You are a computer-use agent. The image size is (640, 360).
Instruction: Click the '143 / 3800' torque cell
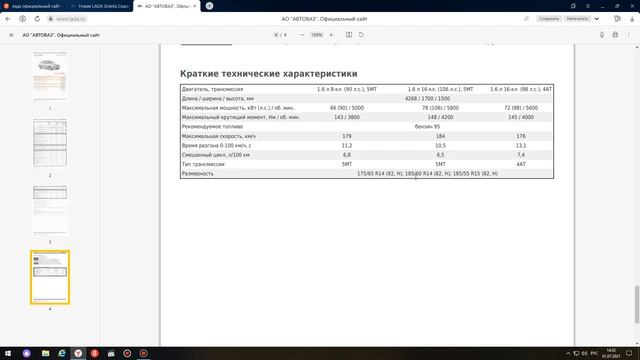347,117
